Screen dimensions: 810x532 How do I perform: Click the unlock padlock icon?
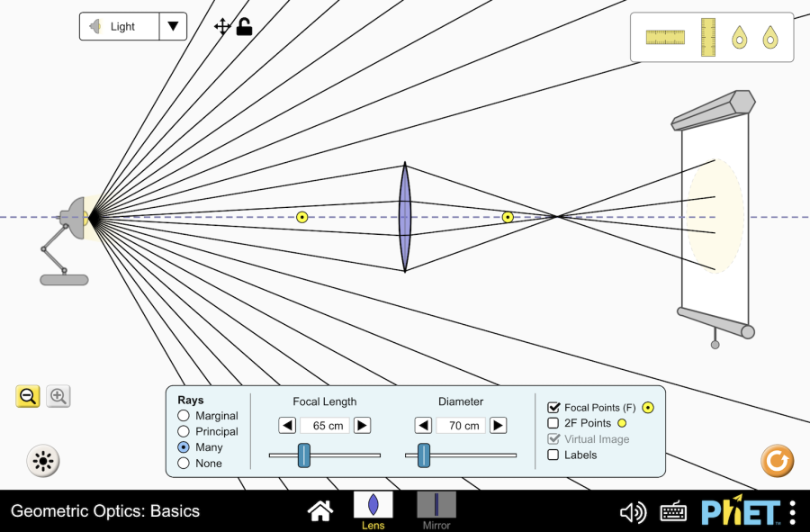pyautogui.click(x=244, y=27)
